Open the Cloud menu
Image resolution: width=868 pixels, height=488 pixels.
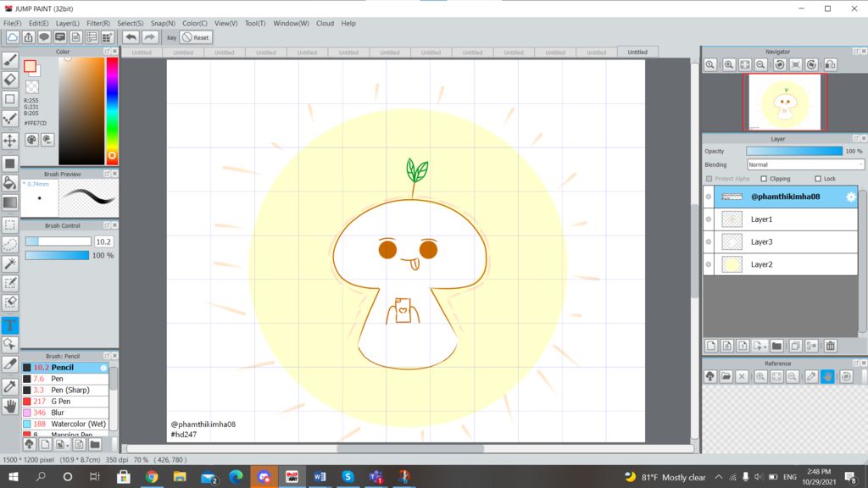click(x=325, y=23)
